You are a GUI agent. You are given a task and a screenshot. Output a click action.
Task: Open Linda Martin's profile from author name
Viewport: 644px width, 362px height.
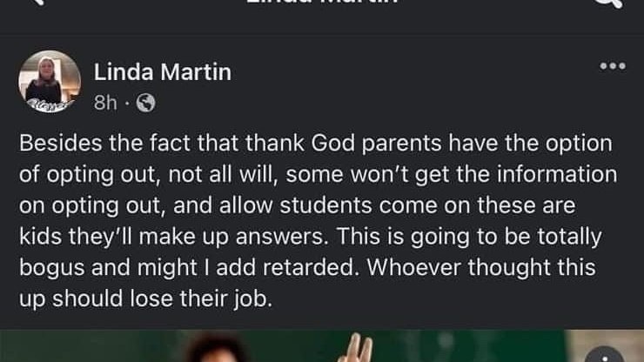[162, 72]
